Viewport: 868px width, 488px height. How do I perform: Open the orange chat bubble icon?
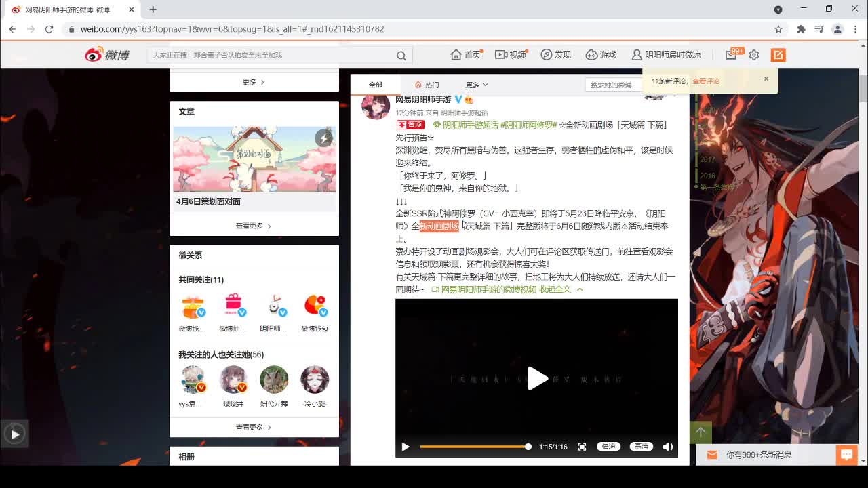click(x=846, y=455)
